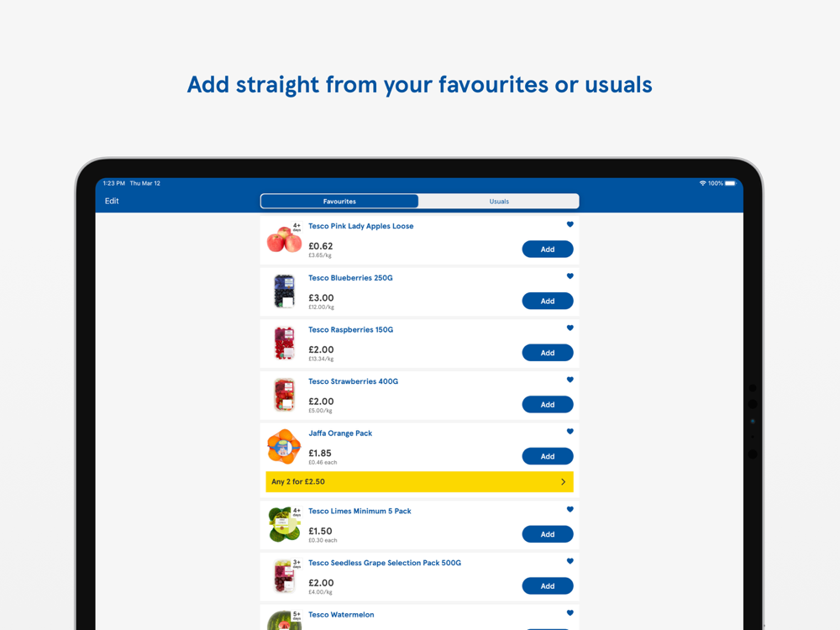Open the Any 2 for £2.50 chevron
The width and height of the screenshot is (840, 630).
(x=563, y=481)
